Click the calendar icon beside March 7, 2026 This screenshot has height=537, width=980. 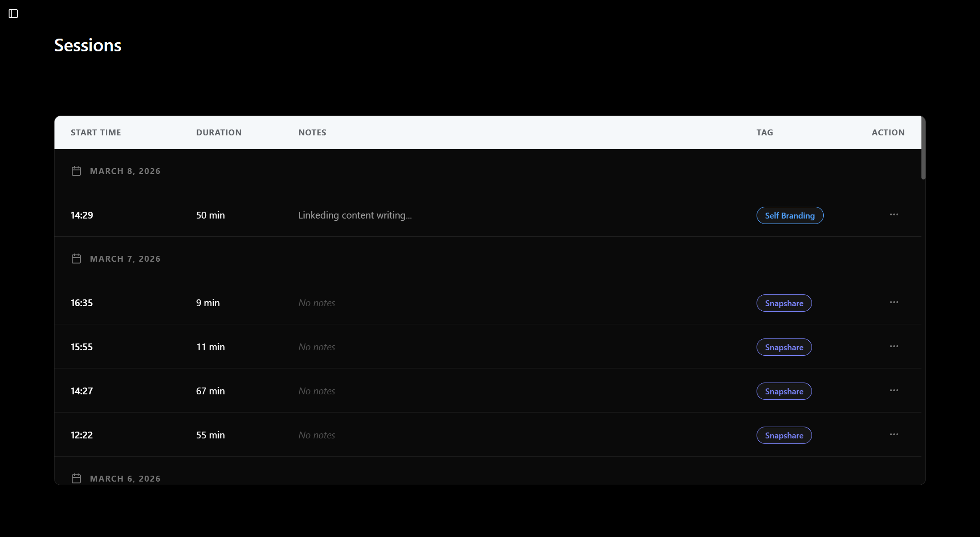click(76, 258)
